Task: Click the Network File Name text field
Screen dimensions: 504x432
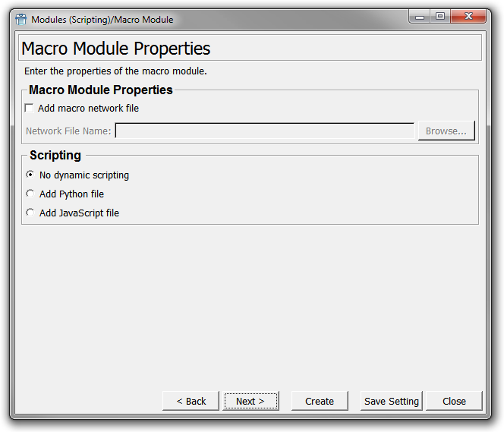Action: [x=264, y=131]
